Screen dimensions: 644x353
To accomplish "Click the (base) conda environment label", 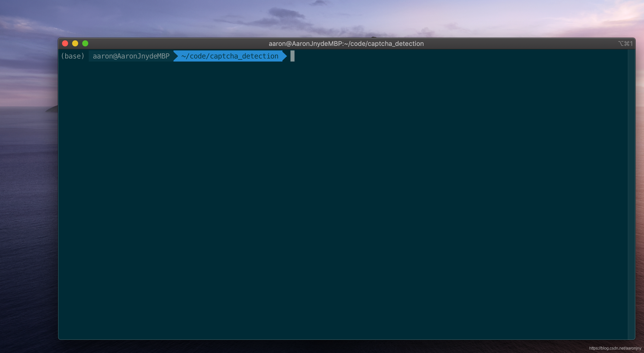I will tap(73, 56).
